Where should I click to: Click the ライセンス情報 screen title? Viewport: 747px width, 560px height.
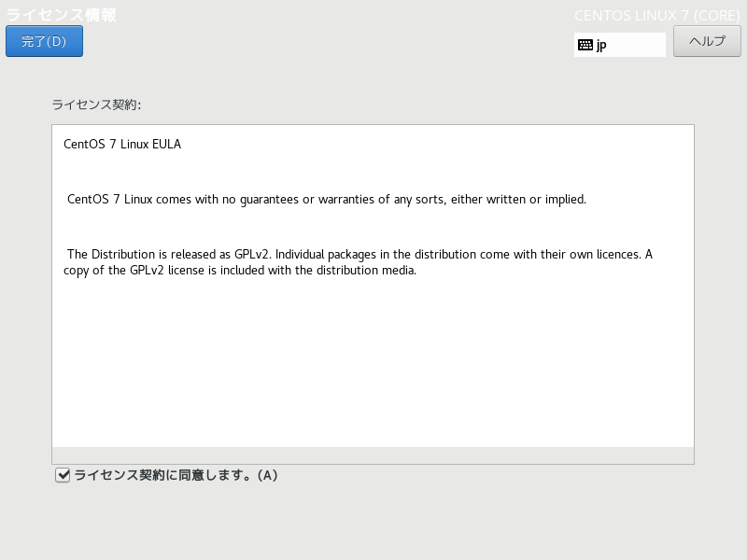coord(61,15)
